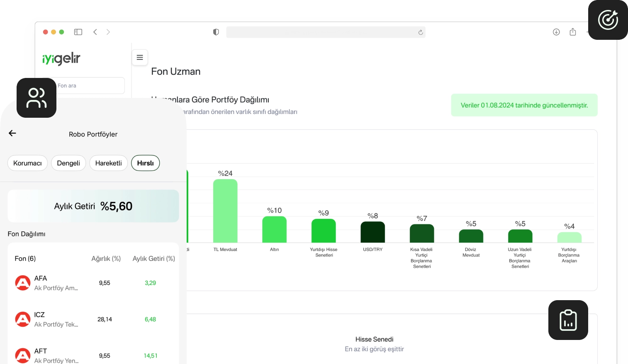Click the USD/TRY axis label
This screenshot has height=364, width=628.
click(x=373, y=250)
